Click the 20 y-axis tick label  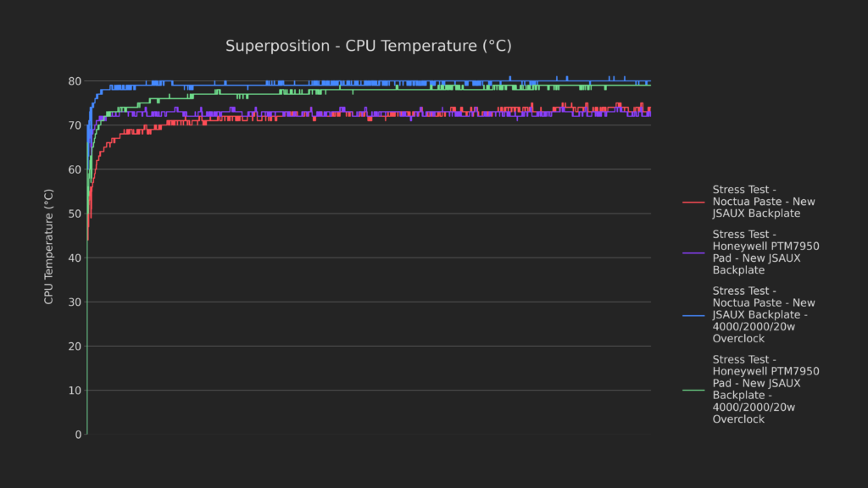coord(75,346)
